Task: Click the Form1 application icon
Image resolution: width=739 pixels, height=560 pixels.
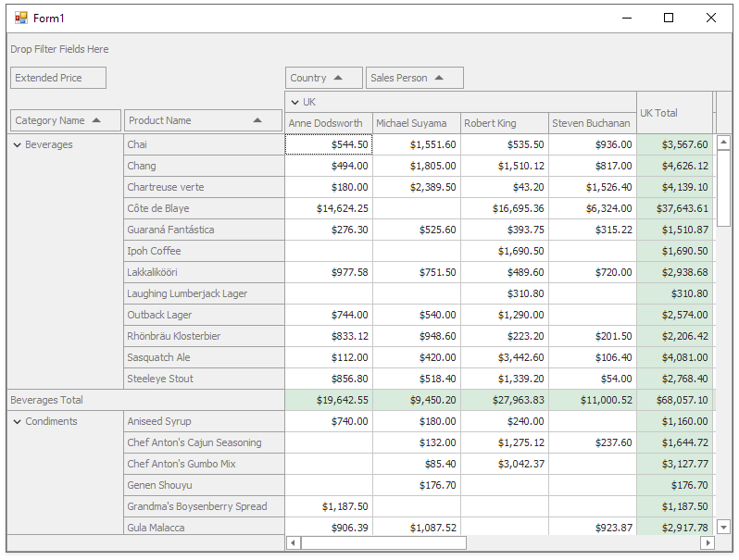Action: tap(20, 18)
